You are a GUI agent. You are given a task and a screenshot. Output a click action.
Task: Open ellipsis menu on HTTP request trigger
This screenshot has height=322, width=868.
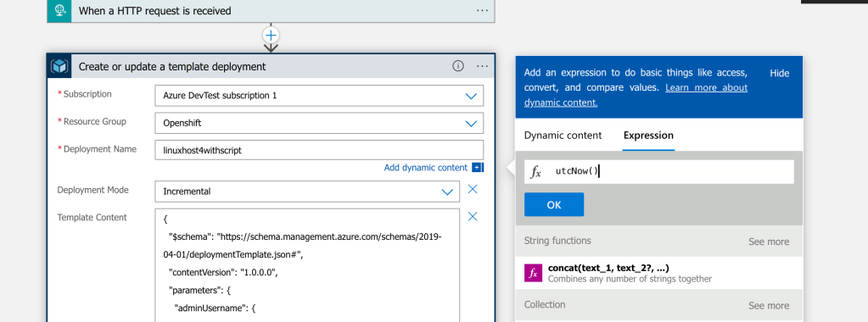[482, 10]
